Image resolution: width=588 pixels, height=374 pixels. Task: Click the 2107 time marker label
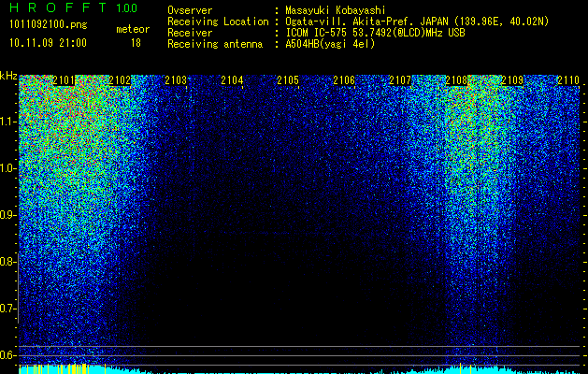400,80
